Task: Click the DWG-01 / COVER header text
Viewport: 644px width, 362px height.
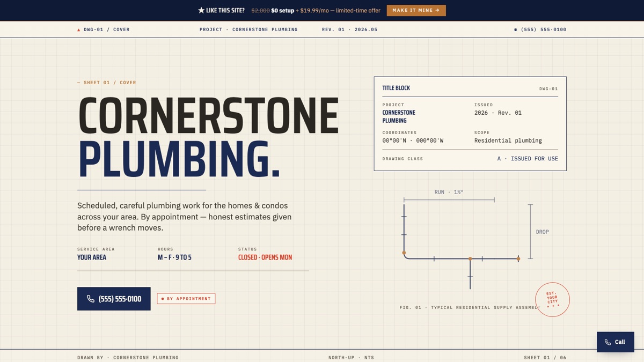Action: (x=107, y=29)
